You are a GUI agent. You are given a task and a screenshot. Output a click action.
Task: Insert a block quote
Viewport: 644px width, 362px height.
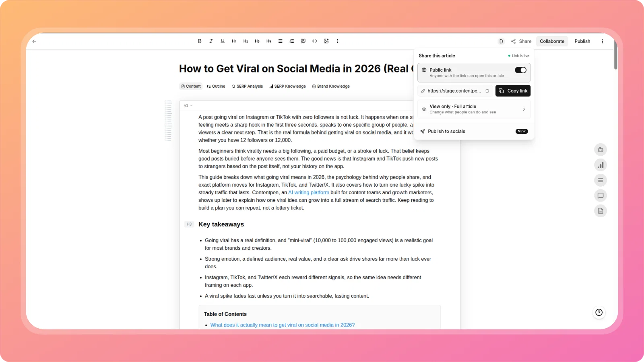point(303,41)
